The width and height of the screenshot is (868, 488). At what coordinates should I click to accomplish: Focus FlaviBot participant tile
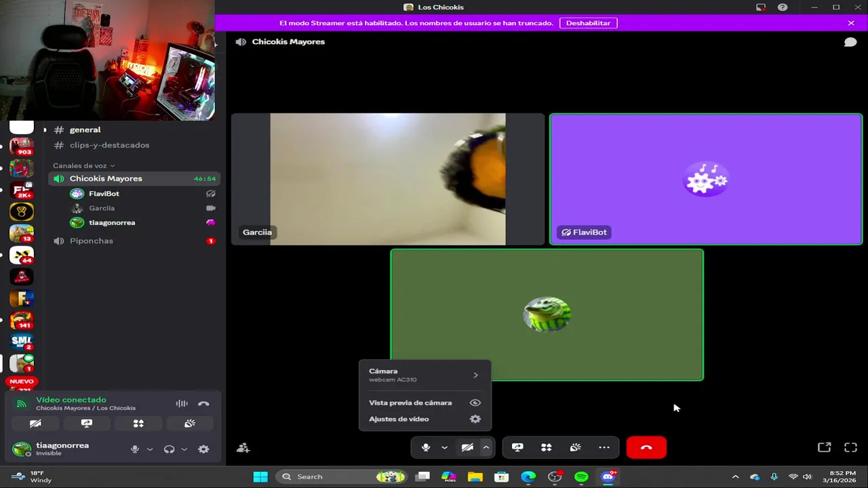[x=706, y=179]
